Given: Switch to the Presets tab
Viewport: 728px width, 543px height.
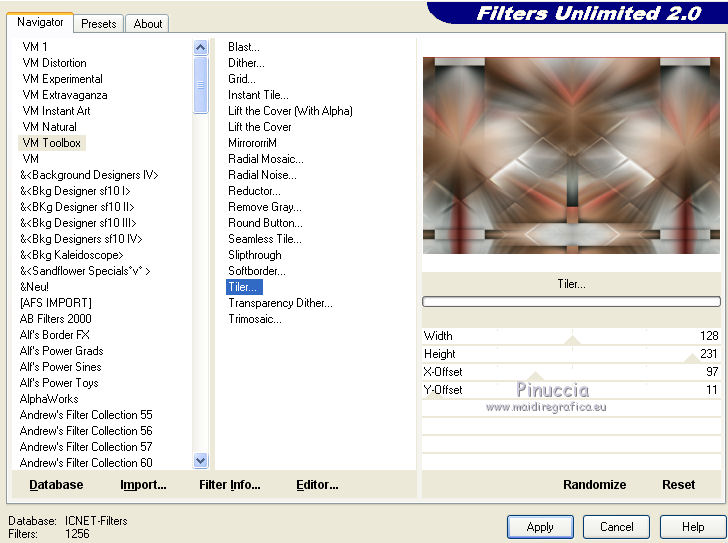Looking at the screenshot, I should (x=98, y=24).
